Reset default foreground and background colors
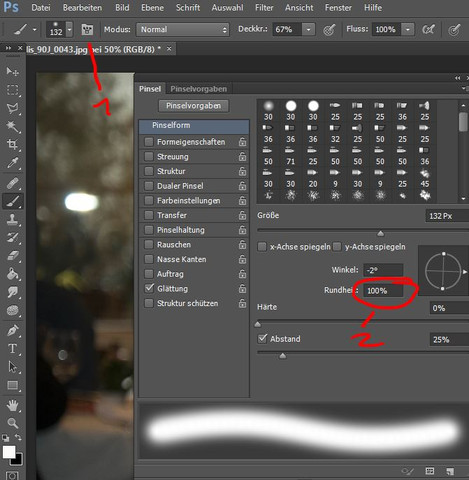The height and width of the screenshot is (480, 469). [x=5, y=438]
